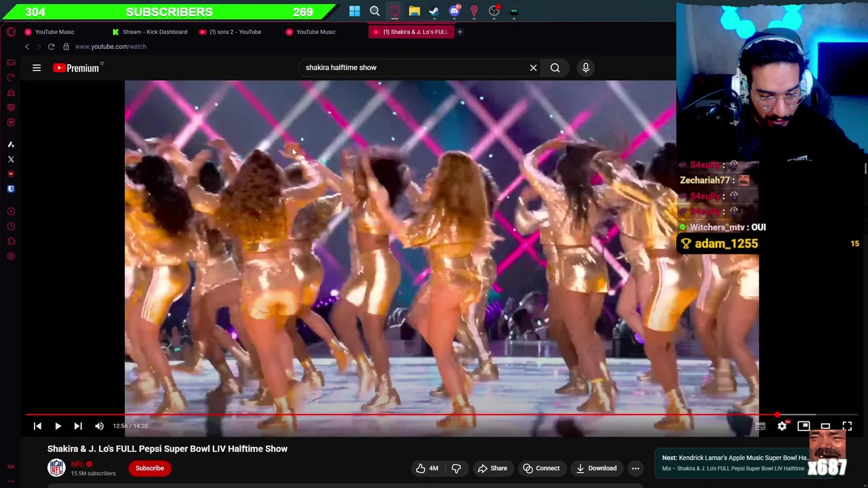Open the Bitwarden shield sidebar icon
Screen dimensions: 868x488
11,189
